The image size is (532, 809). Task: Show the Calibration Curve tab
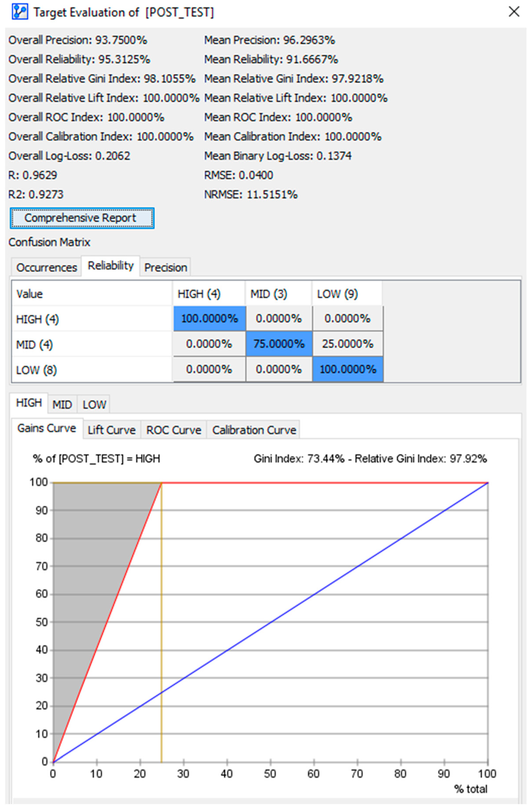(254, 430)
